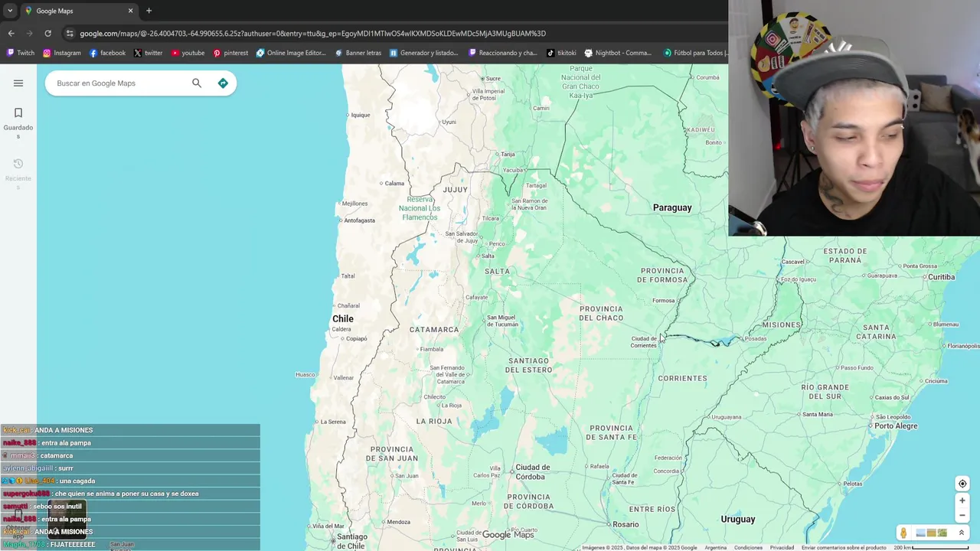Viewport: 980px width, 551px height.
Task: Click the search magnifier icon
Action: [197, 83]
